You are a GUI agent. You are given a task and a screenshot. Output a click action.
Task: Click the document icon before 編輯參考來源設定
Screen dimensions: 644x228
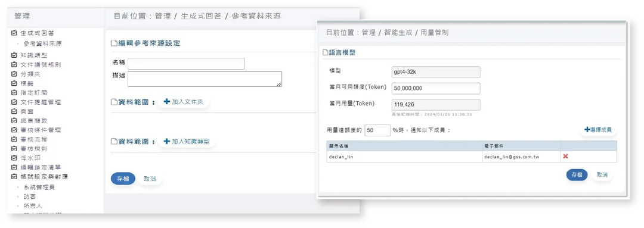click(114, 43)
